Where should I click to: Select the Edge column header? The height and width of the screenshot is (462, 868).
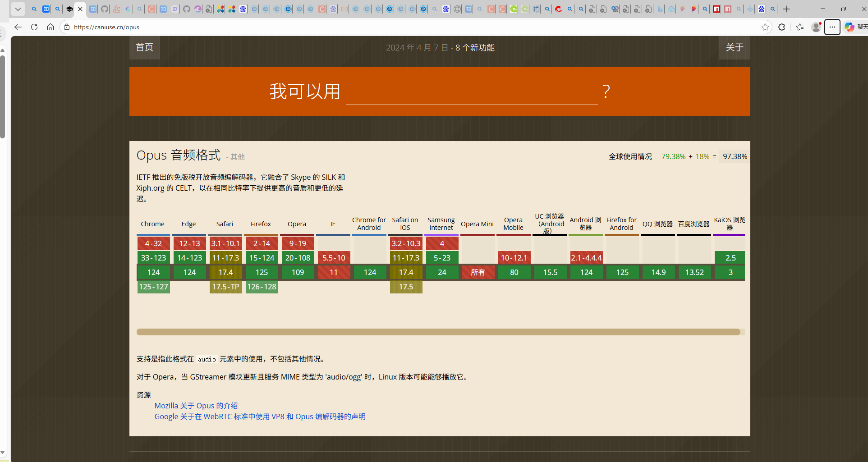pyautogui.click(x=189, y=224)
